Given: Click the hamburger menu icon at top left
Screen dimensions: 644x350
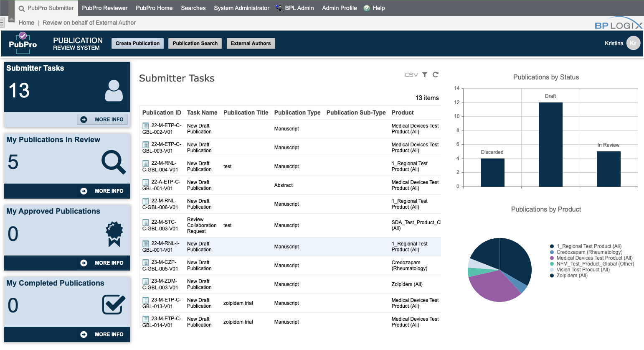Looking at the screenshot, I should (3, 22).
